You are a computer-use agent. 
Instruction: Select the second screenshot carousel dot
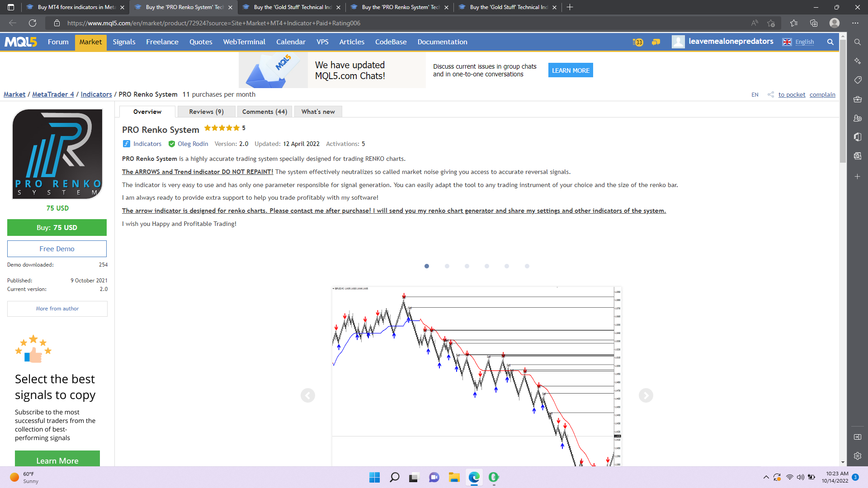pyautogui.click(x=447, y=266)
